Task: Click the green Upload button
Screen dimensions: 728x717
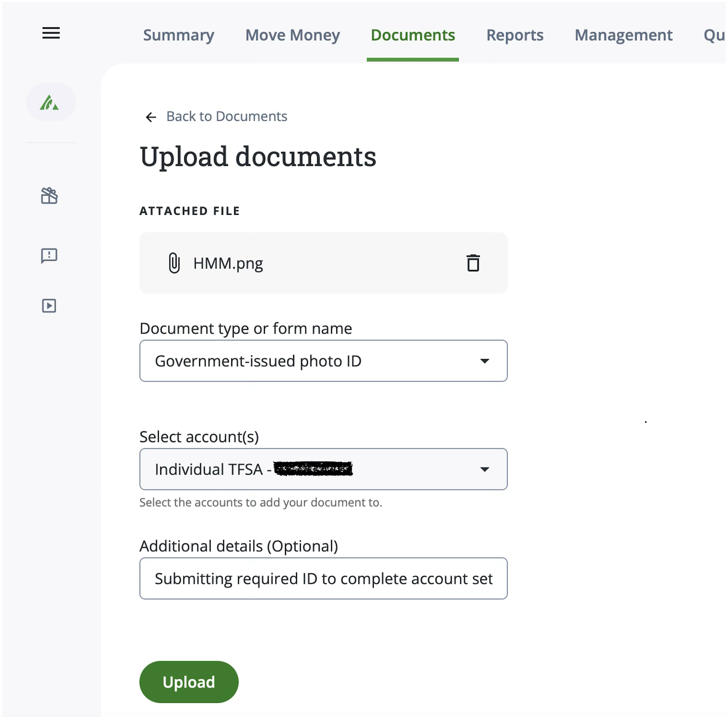Action: coord(189,682)
